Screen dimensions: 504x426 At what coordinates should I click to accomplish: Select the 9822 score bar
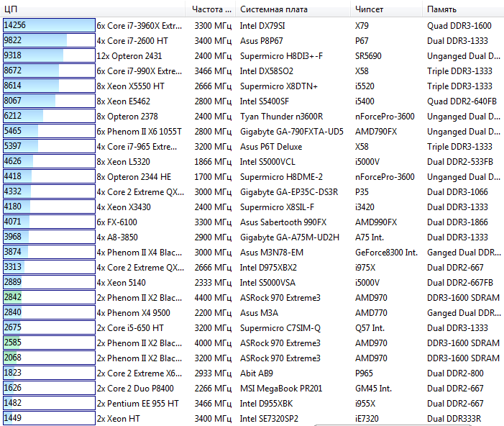coord(49,40)
